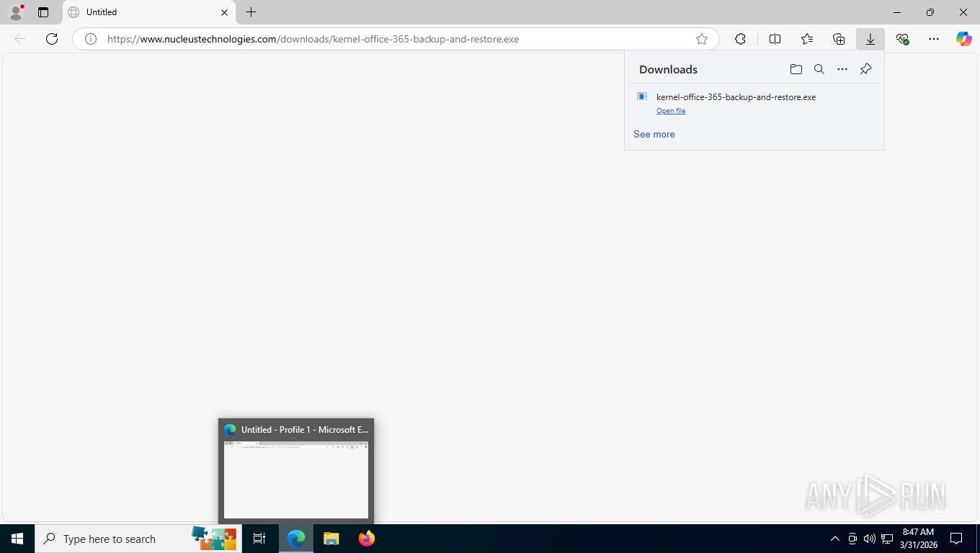The height and width of the screenshot is (553, 980).
Task: Click the taskbar search box
Action: tap(138, 539)
